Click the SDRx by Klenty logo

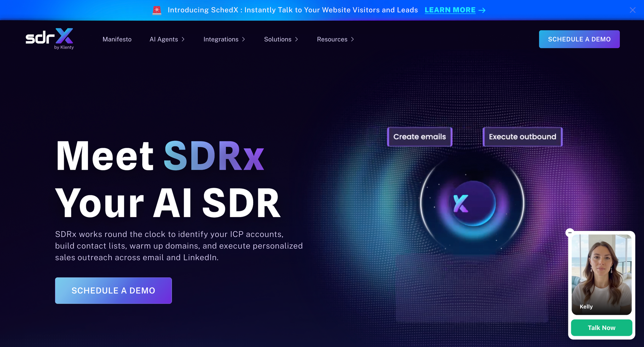[x=50, y=39]
